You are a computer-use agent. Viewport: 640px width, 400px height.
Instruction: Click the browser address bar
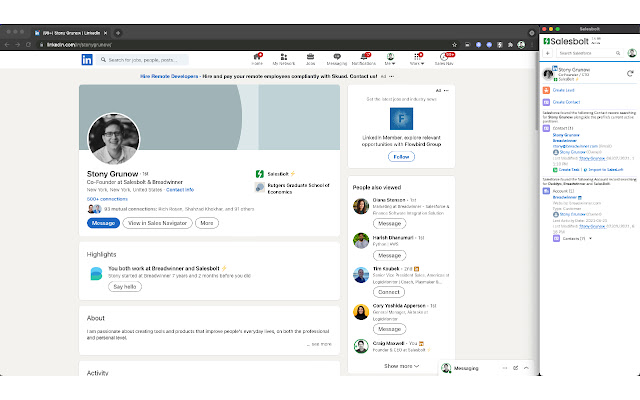pos(245,44)
